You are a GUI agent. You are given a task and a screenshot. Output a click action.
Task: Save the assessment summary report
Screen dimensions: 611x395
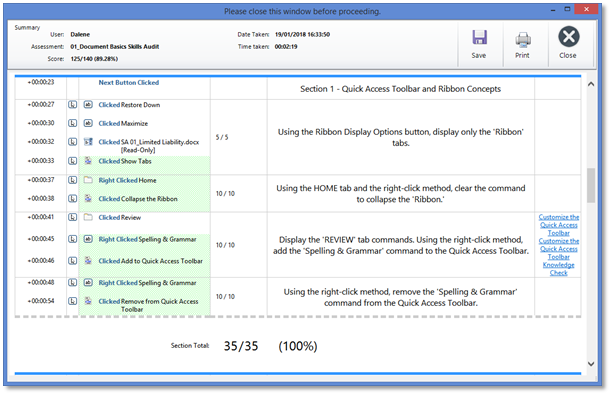pyautogui.click(x=479, y=44)
